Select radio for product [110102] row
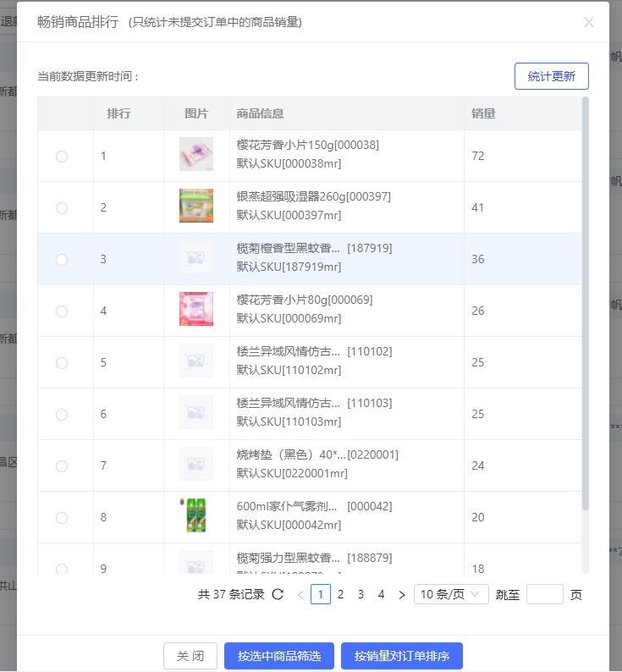 (x=62, y=363)
